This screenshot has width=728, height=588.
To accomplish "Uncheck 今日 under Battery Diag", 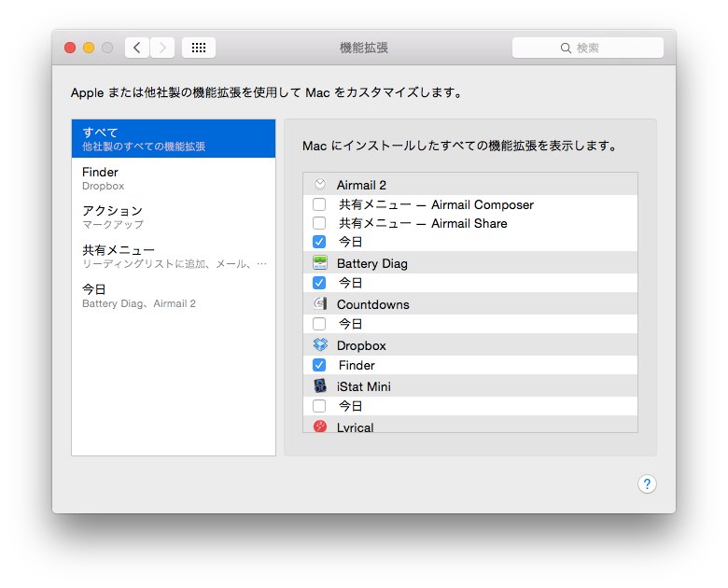I will pos(319,283).
